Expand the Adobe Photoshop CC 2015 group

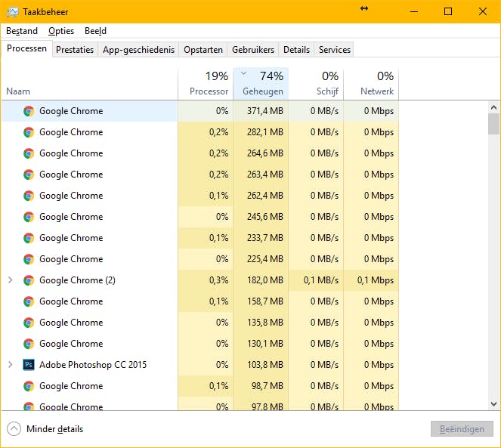tap(10, 365)
